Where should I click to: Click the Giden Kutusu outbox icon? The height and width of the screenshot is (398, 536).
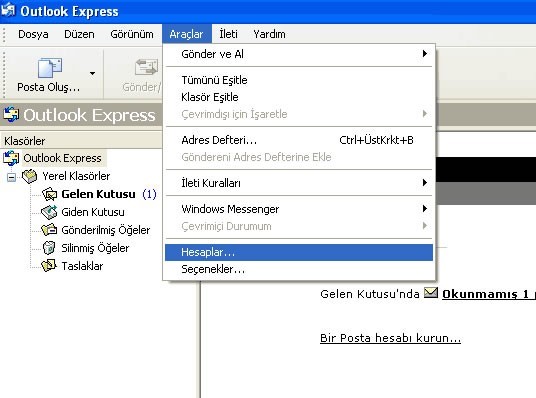[49, 212]
